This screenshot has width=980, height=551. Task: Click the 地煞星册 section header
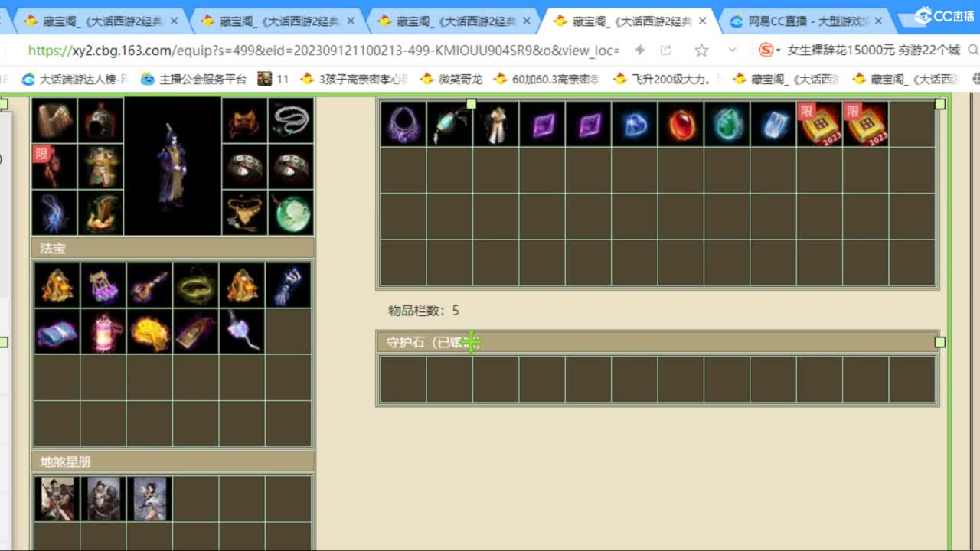tap(173, 461)
